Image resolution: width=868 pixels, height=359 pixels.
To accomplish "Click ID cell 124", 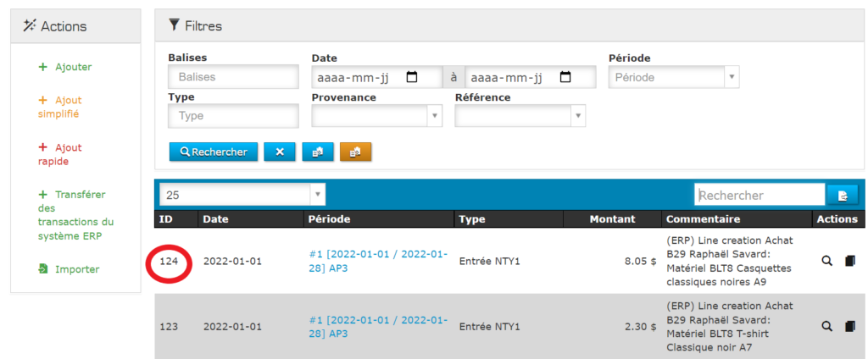I will [x=169, y=261].
